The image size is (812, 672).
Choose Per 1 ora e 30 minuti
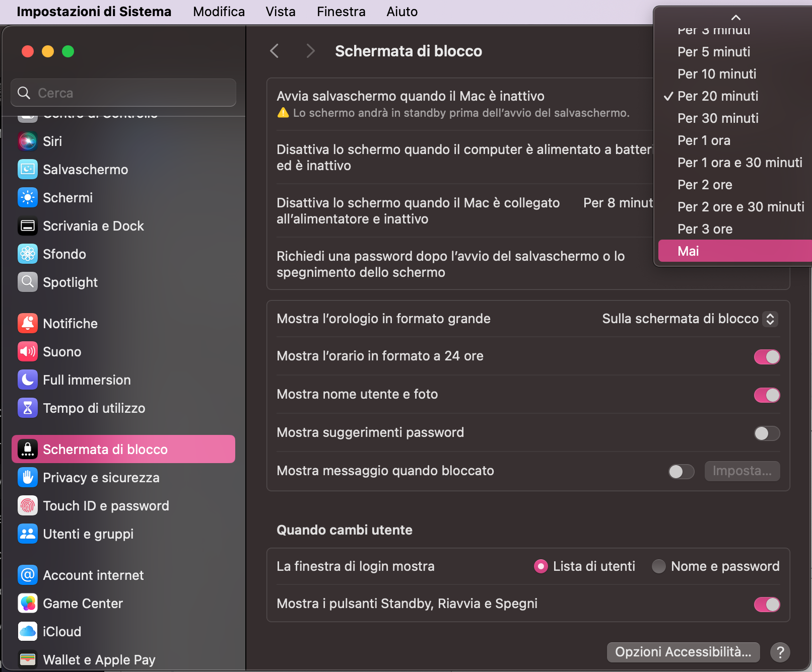pos(735,163)
